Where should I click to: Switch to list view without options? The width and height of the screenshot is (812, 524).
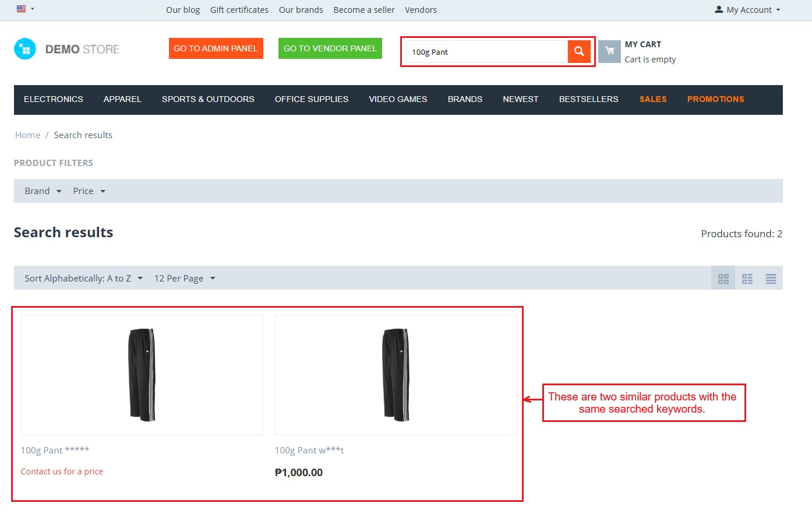coord(747,279)
